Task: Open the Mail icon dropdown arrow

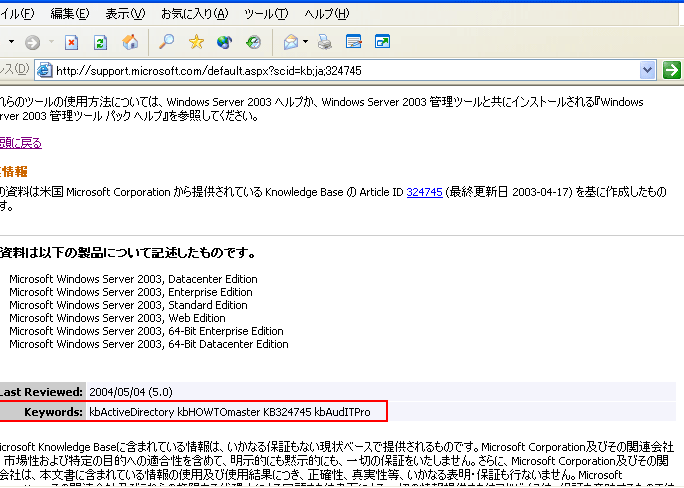Action: (306, 42)
